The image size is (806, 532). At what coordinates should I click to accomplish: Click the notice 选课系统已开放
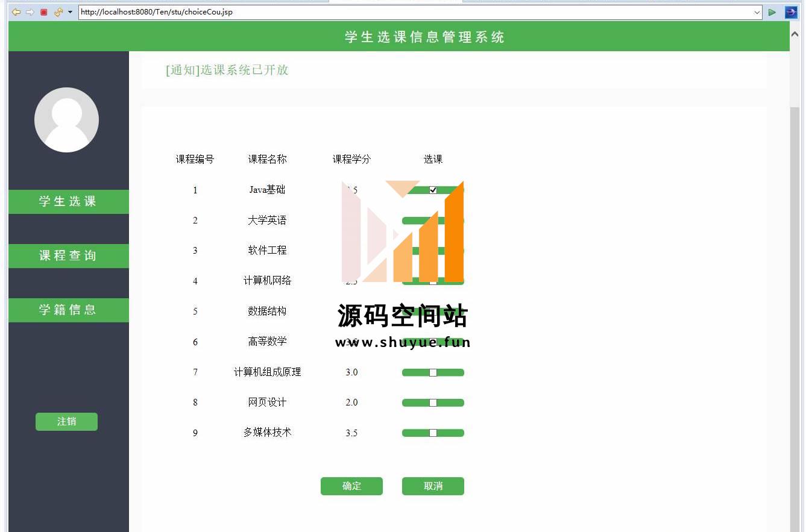pos(227,70)
